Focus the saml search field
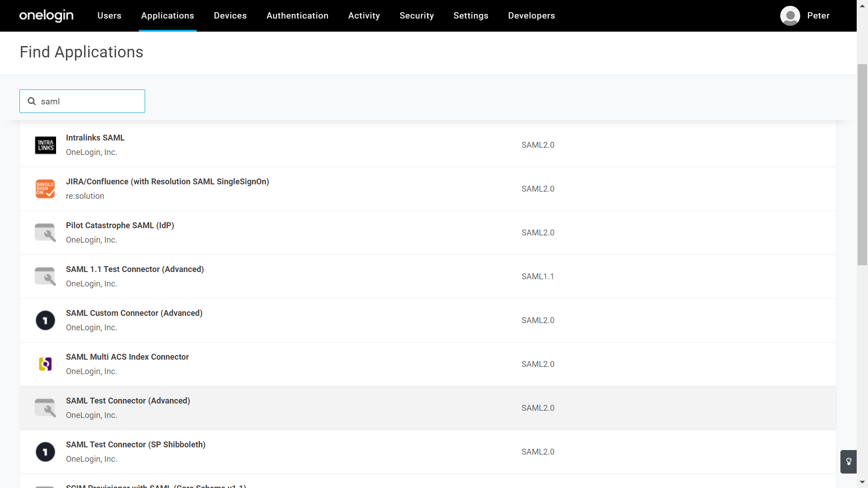The image size is (868, 488). [90, 101]
